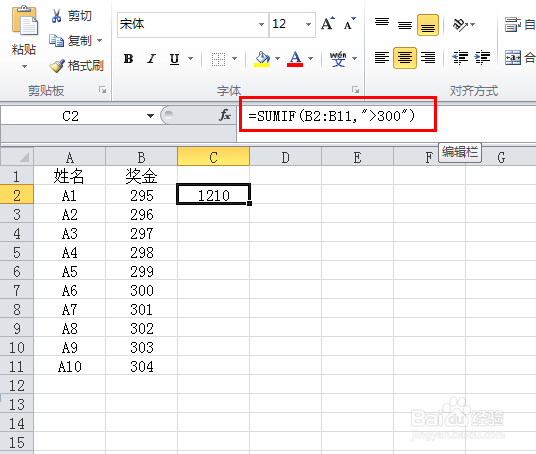The width and height of the screenshot is (536, 454).
Task: Click increase indent icon
Action: click(x=482, y=57)
